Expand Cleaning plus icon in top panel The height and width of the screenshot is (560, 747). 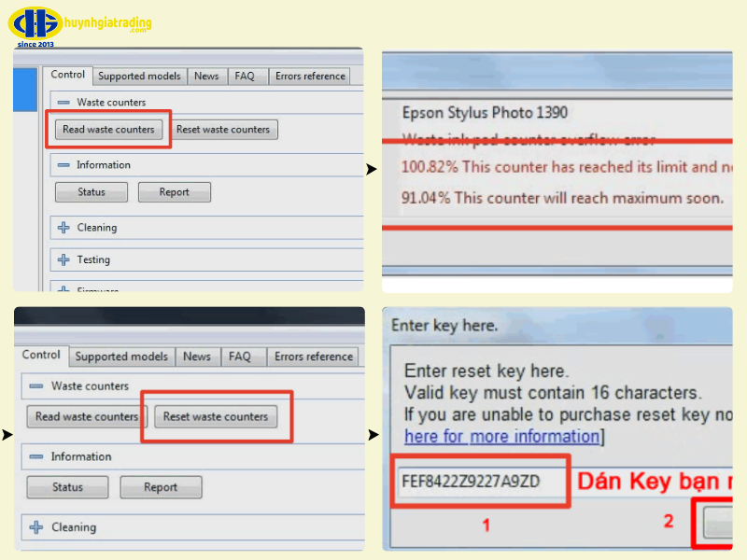63,228
